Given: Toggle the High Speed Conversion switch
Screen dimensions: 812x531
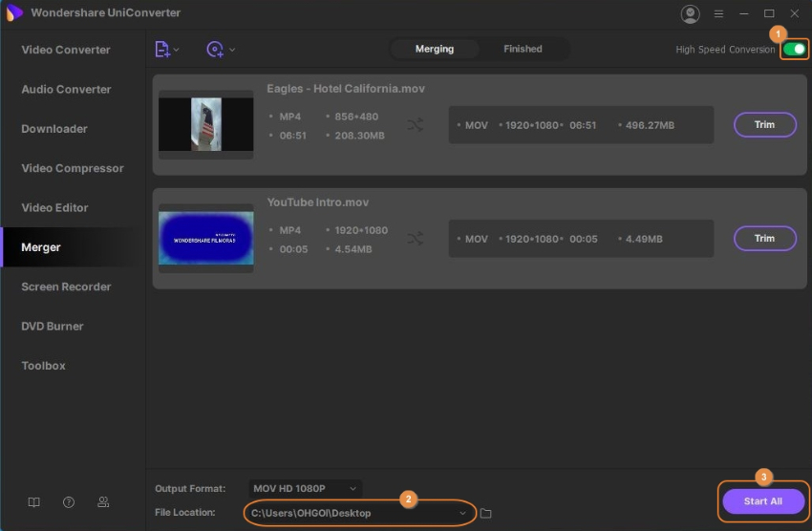Looking at the screenshot, I should (793, 49).
